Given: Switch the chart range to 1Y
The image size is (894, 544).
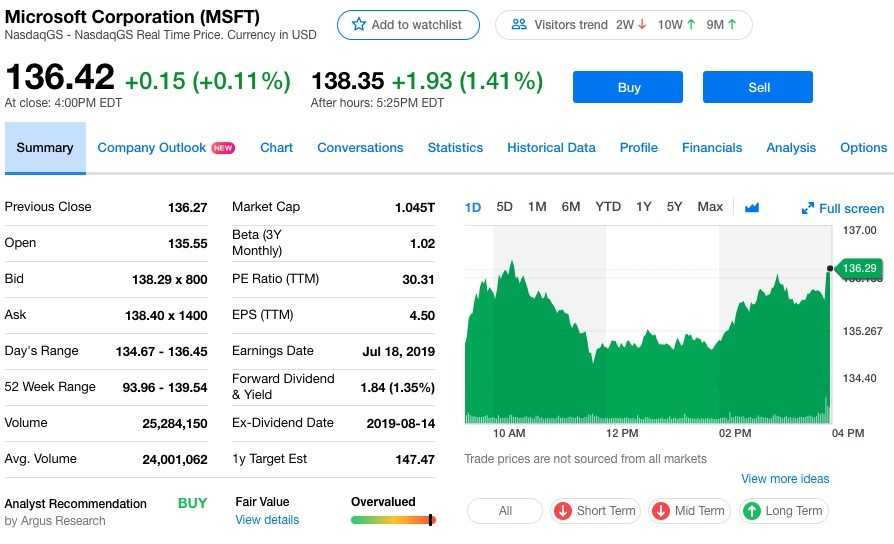Looking at the screenshot, I should (x=644, y=206).
